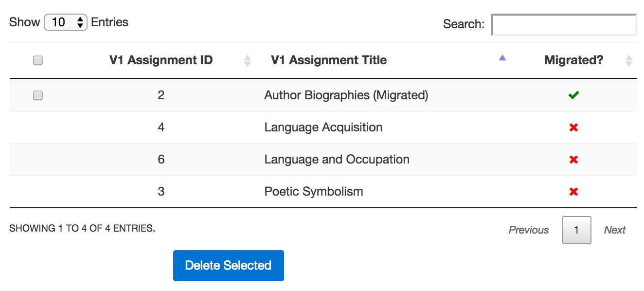Click the red X icon for Poetic Symbolism
This screenshot has width=644, height=291.
click(573, 191)
